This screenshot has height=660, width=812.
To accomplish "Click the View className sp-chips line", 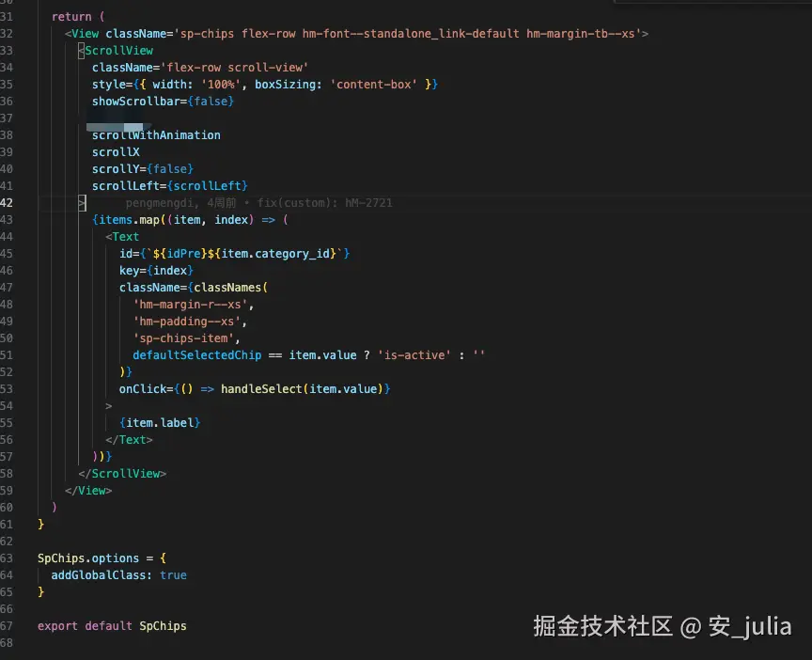I will pos(356,34).
